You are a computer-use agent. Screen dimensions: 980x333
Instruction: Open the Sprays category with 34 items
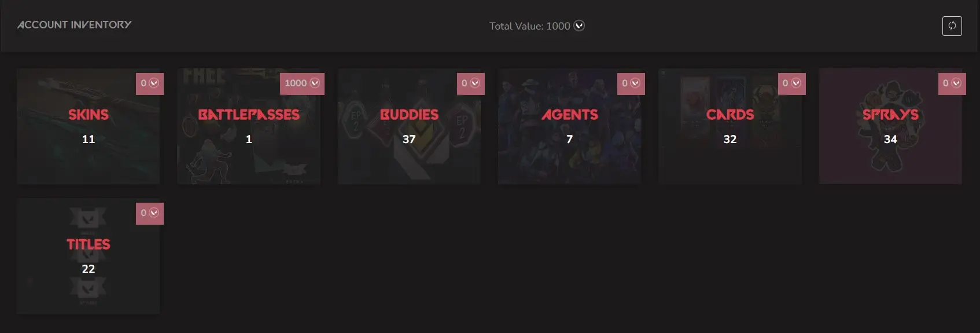point(891,126)
